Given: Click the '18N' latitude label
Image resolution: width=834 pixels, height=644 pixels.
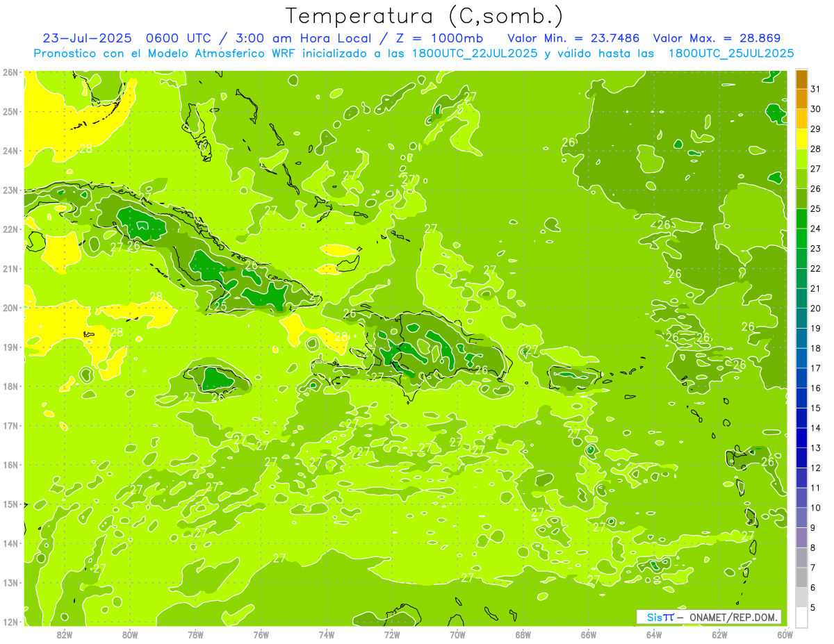Looking at the screenshot, I should [10, 386].
